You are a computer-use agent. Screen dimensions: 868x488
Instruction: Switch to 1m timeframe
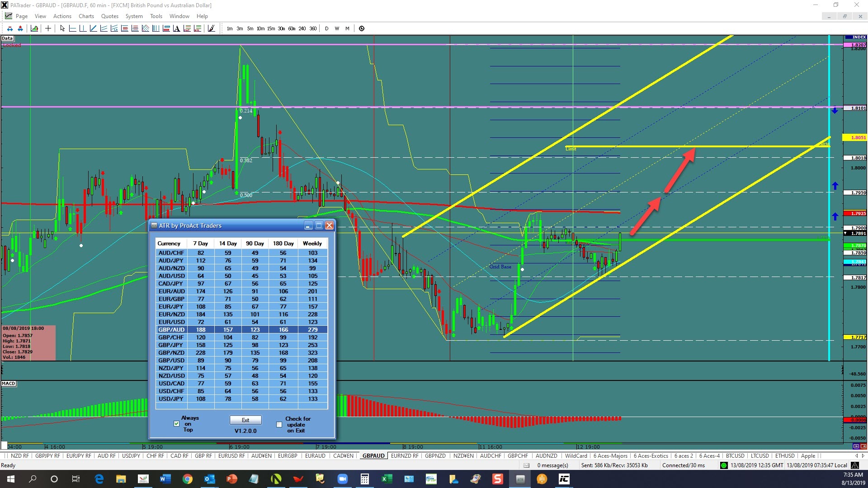[x=230, y=28]
